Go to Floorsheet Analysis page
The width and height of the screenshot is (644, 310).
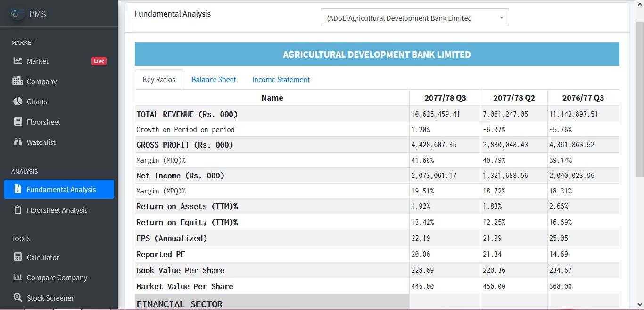click(x=57, y=210)
